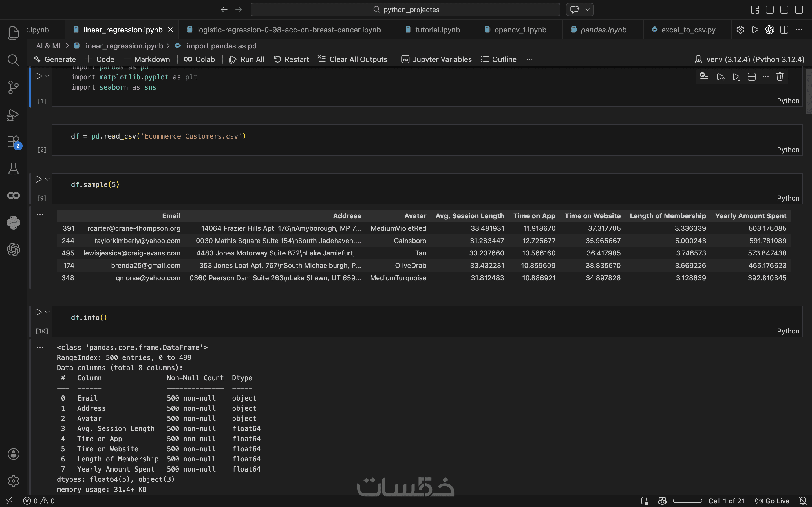Open the chat dropdown arrow in title bar
Image resolution: width=812 pixels, height=507 pixels.
(x=588, y=10)
